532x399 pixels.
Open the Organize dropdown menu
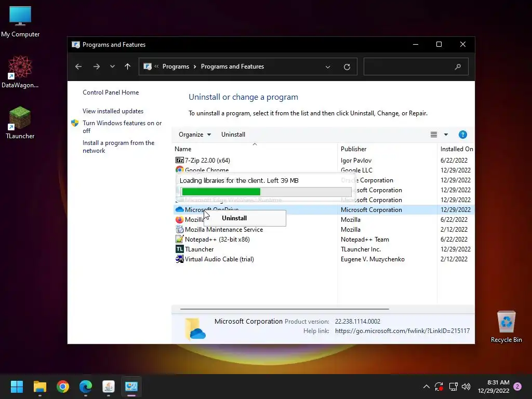pos(195,135)
